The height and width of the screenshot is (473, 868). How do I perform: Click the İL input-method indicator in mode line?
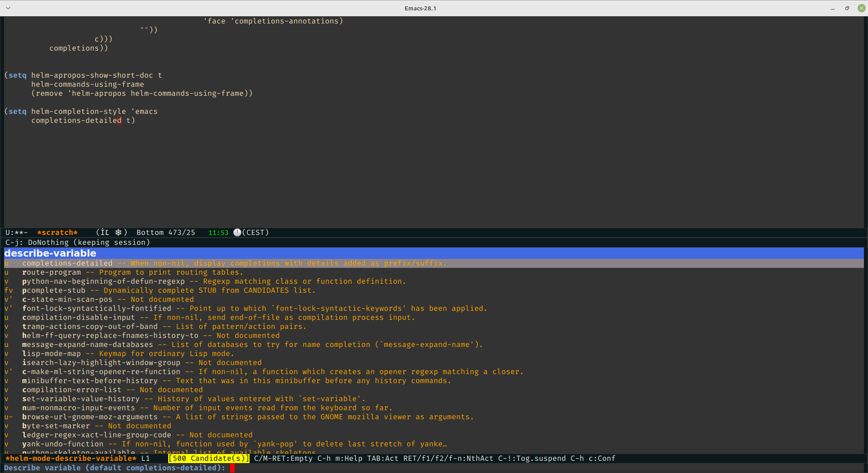pos(103,232)
